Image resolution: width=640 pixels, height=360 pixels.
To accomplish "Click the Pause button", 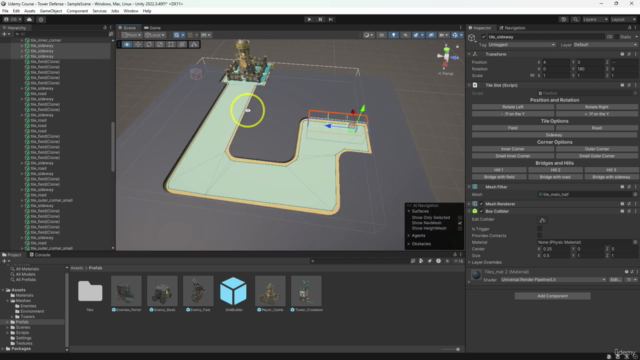I will [320, 19].
